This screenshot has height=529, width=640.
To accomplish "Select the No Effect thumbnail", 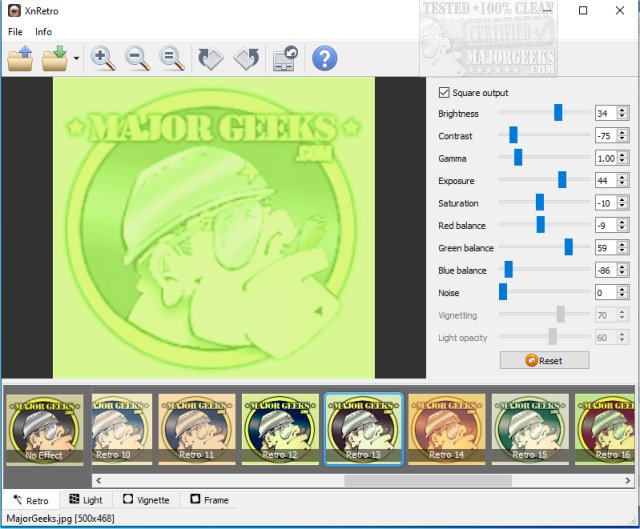I will tap(44, 429).
